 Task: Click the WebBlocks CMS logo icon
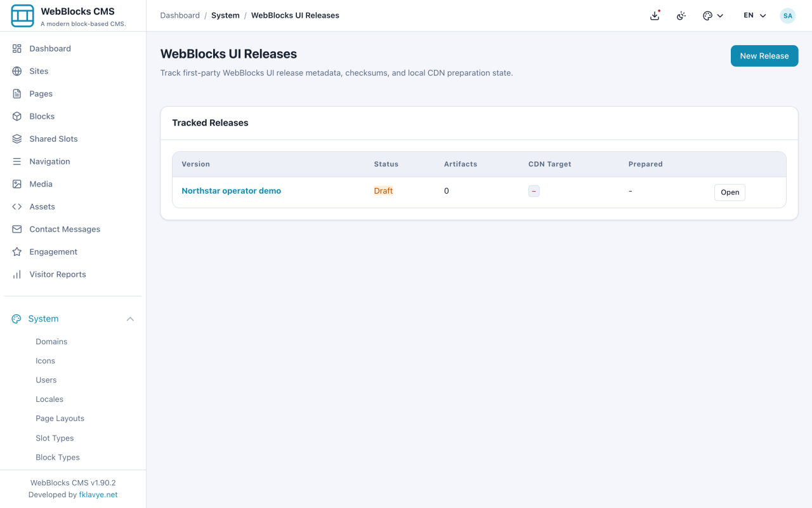point(23,16)
